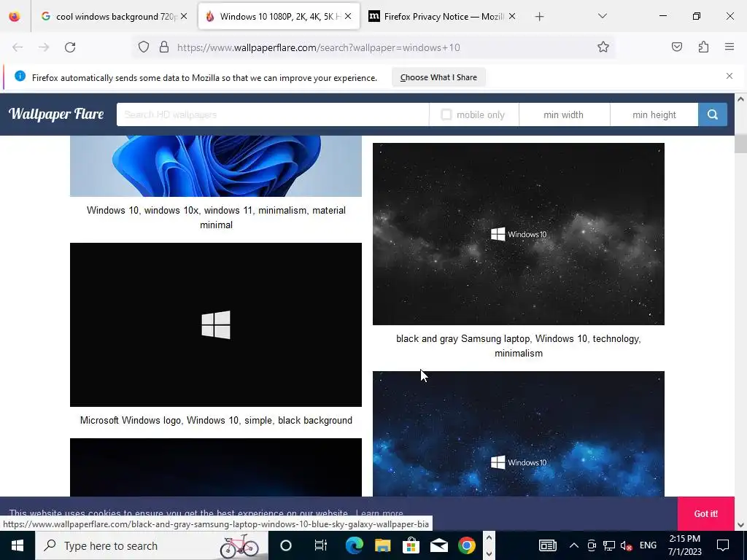The height and width of the screenshot is (560, 747).
Task: Open black and gray Samsung laptop caption
Action: pos(519,346)
